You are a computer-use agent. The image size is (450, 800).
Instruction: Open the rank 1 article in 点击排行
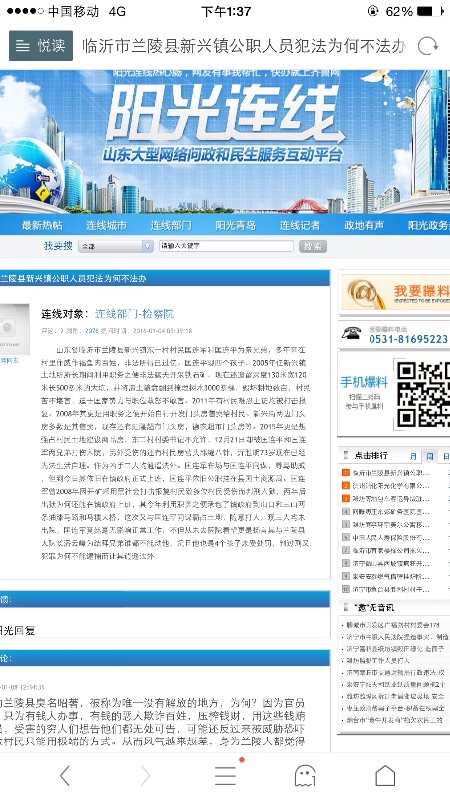pos(391,473)
